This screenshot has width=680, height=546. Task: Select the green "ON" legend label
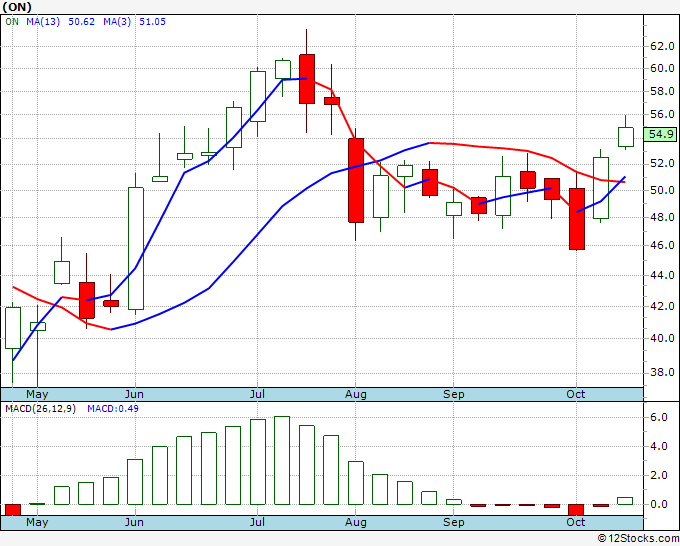pyautogui.click(x=12, y=22)
